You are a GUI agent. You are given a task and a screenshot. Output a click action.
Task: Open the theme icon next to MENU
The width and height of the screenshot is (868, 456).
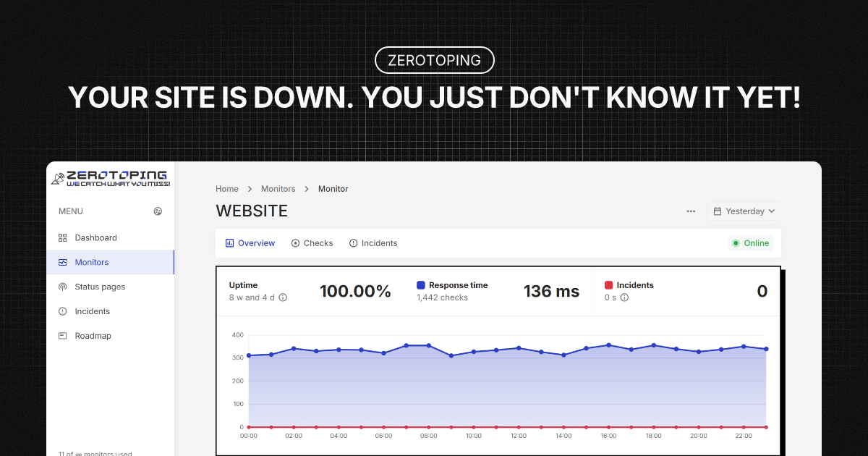(158, 211)
